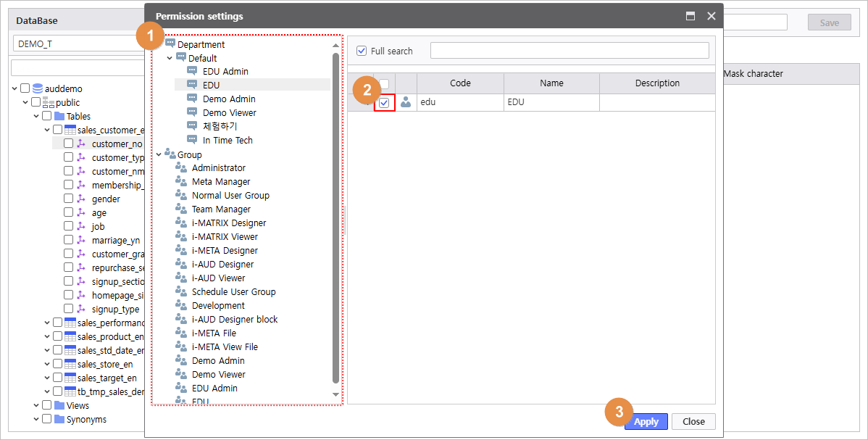Click the department tree vertical scrollbar
Screen dimensions: 868x440
pyautogui.click(x=335, y=217)
